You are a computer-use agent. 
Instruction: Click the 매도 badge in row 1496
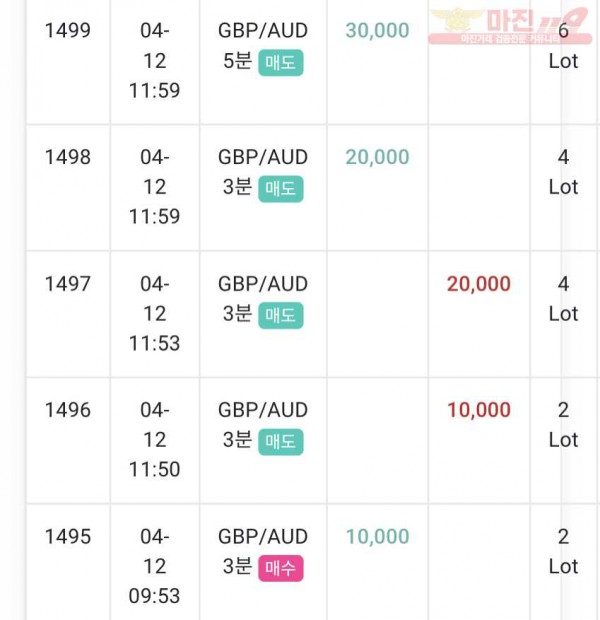click(x=281, y=442)
